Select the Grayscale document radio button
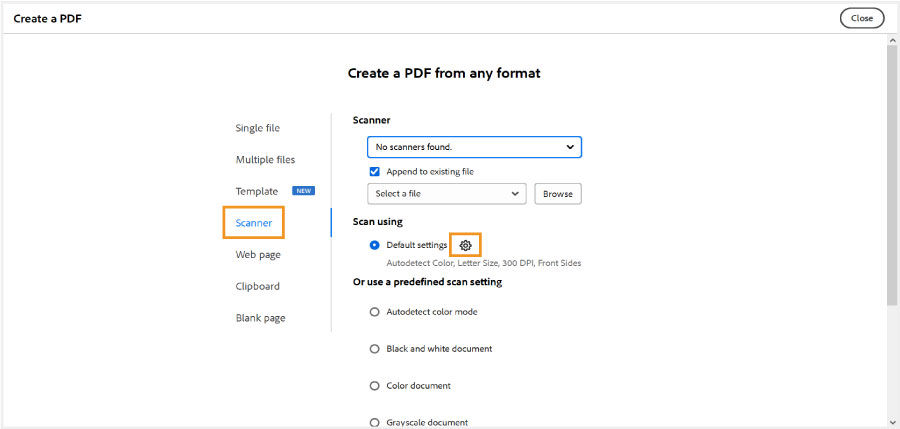The height and width of the screenshot is (429, 900). pos(375,422)
